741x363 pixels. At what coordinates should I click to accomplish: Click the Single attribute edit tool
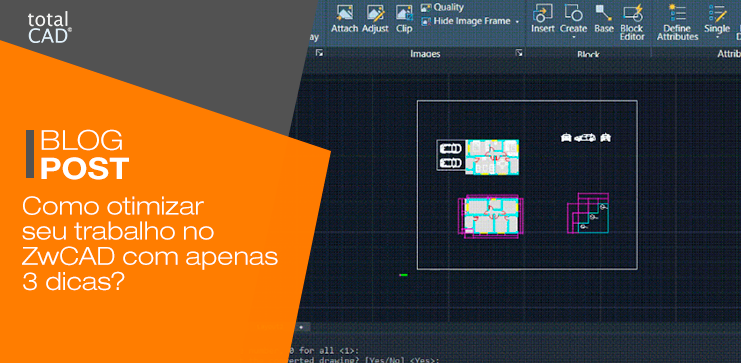(x=717, y=18)
